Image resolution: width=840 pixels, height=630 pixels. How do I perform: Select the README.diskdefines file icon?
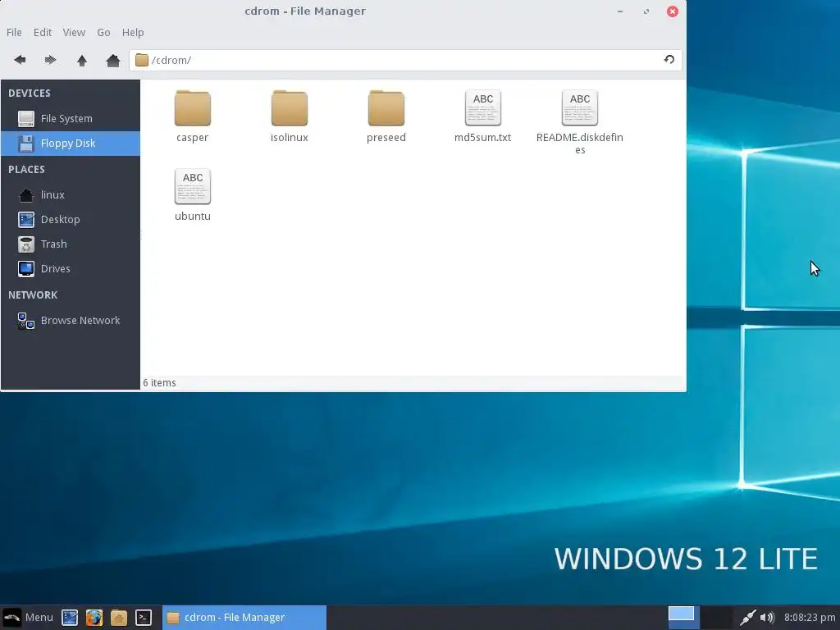point(580,107)
